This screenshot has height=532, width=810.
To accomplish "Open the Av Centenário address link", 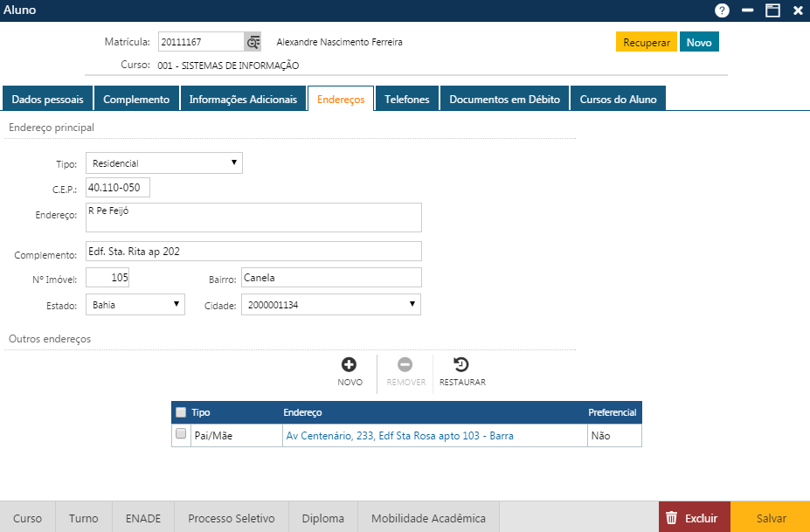I will 399,435.
